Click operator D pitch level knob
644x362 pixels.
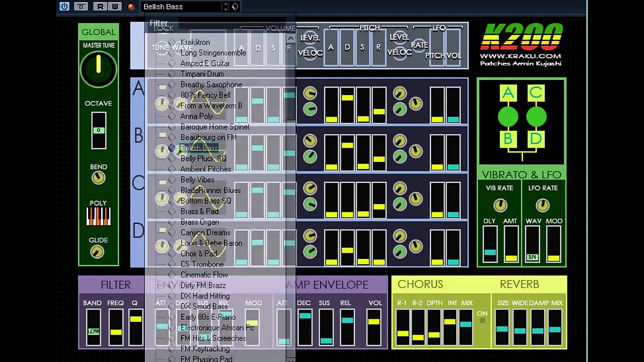click(399, 235)
